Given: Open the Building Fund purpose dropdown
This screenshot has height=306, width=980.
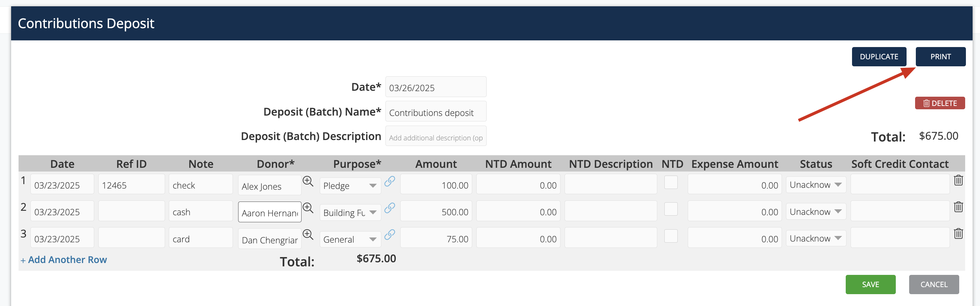Looking at the screenshot, I should click(x=350, y=213).
